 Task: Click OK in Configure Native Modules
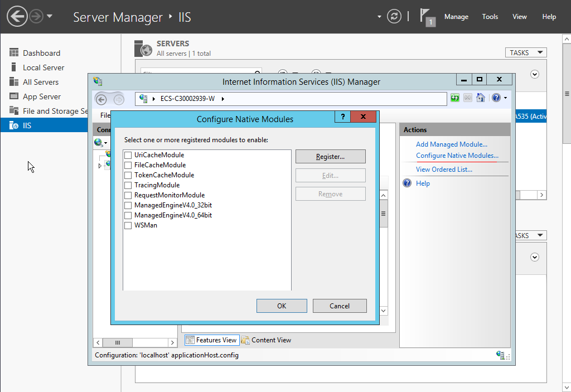[282, 306]
